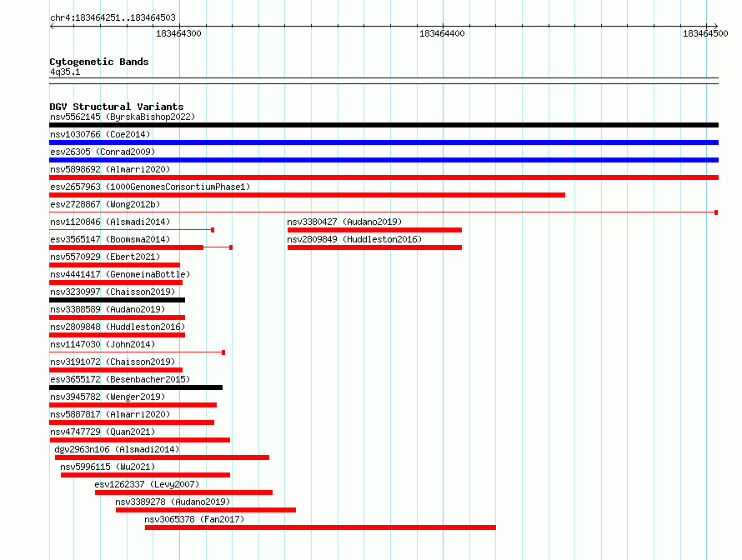742x560 pixels.
Task: Click the red bar under nsv3191072
Action: coord(116,370)
